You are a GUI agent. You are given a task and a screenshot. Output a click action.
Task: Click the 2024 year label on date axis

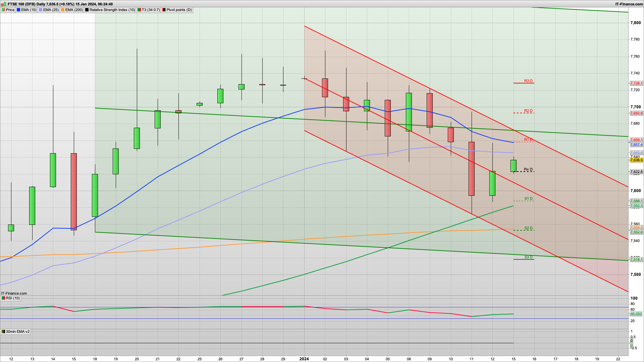point(304,359)
